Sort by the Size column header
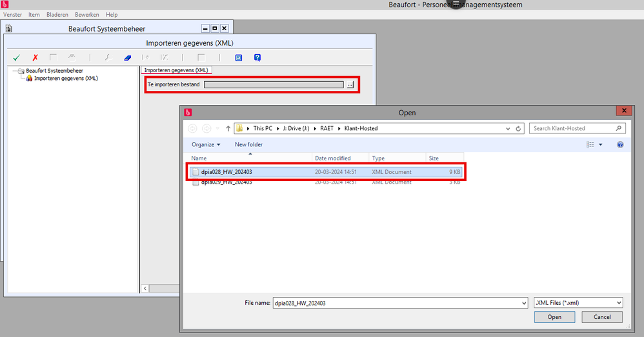644x337 pixels. point(445,158)
